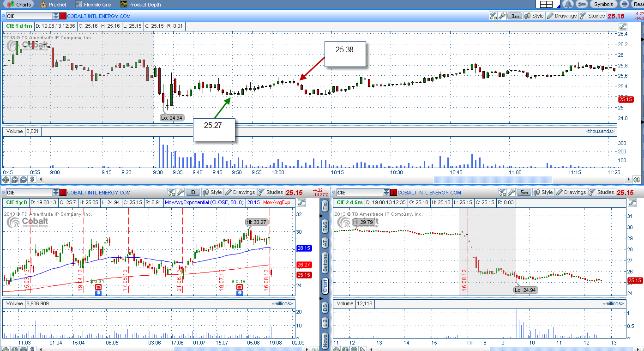
Task: Toggle the scale icon in daily chart header
Action: [302, 202]
